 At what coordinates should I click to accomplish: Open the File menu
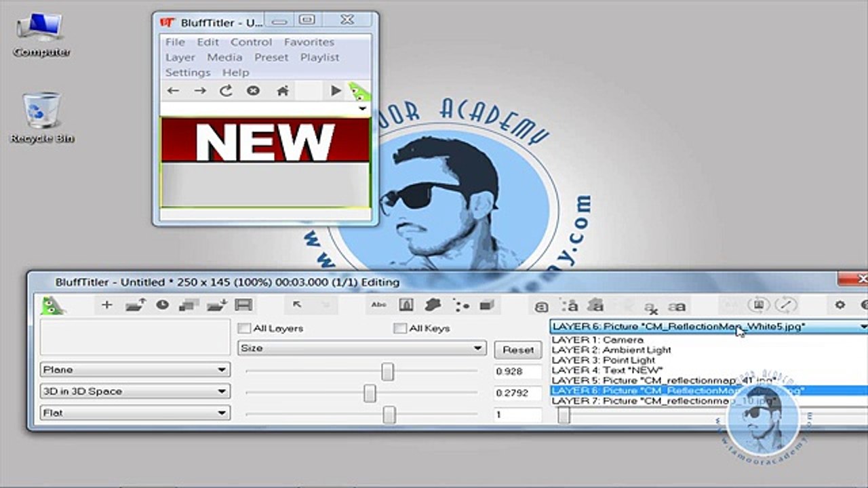(175, 42)
